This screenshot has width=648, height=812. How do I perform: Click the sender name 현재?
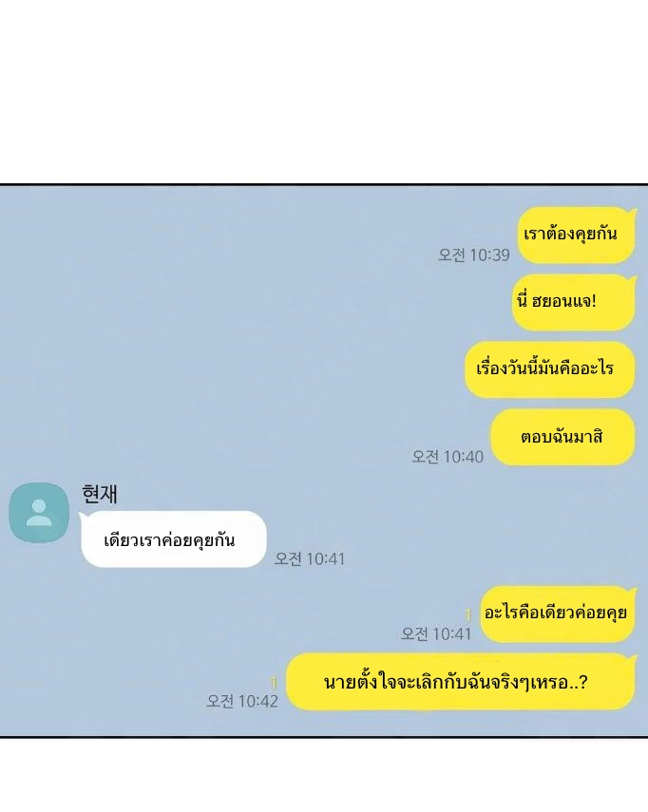click(x=100, y=494)
